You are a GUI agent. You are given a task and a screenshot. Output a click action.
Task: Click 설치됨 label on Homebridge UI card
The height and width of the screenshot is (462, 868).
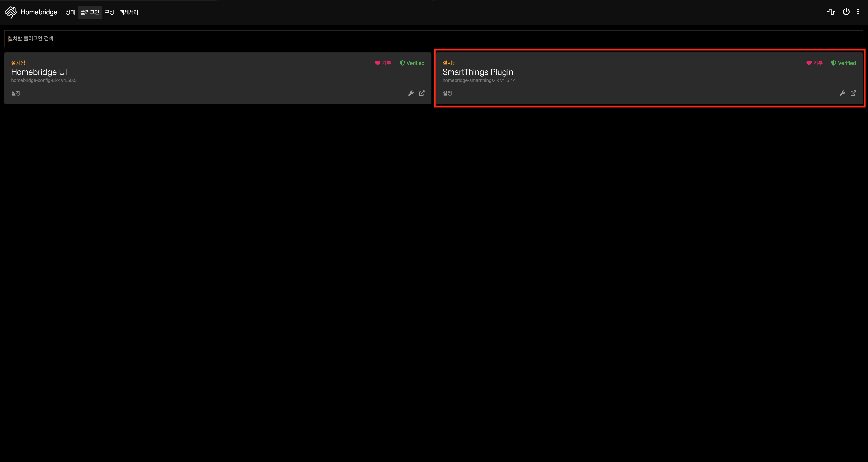[18, 63]
